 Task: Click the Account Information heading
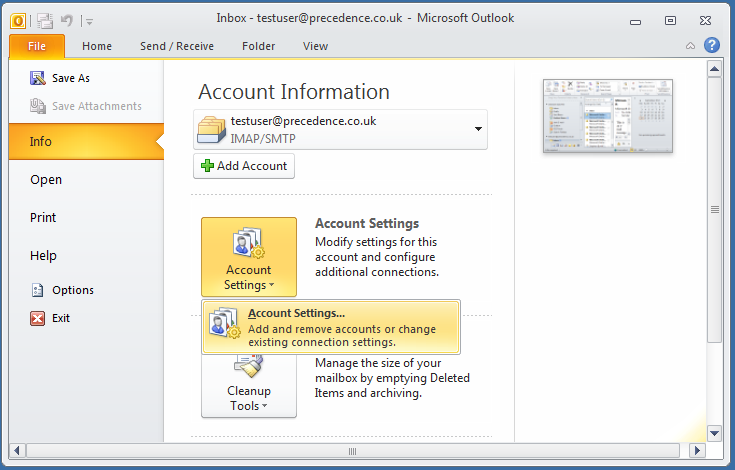(294, 92)
